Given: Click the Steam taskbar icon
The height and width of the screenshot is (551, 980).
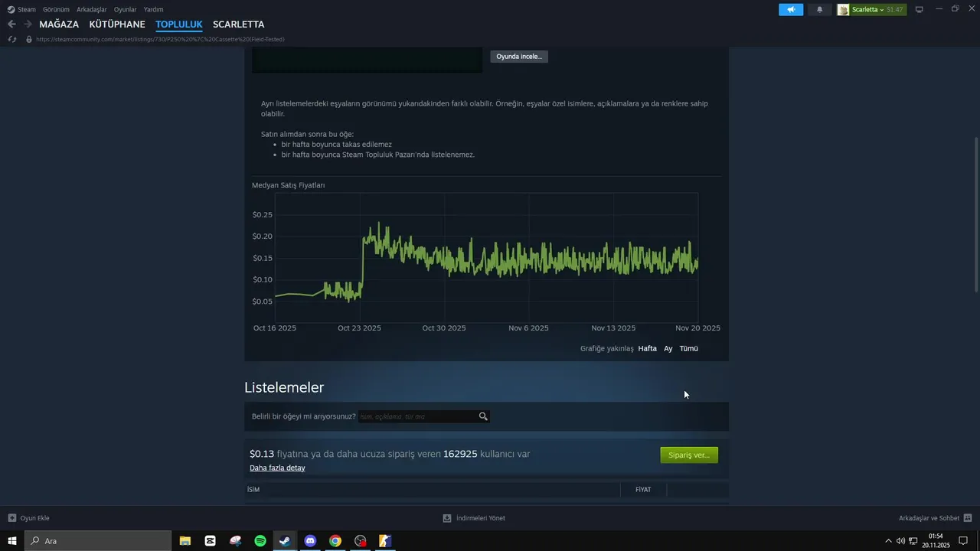Looking at the screenshot, I should (x=285, y=541).
